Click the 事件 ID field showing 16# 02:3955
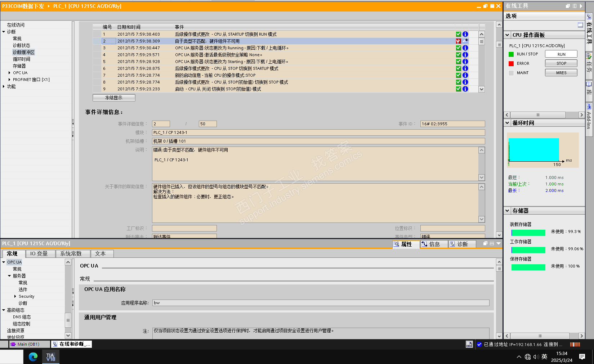 pos(452,124)
